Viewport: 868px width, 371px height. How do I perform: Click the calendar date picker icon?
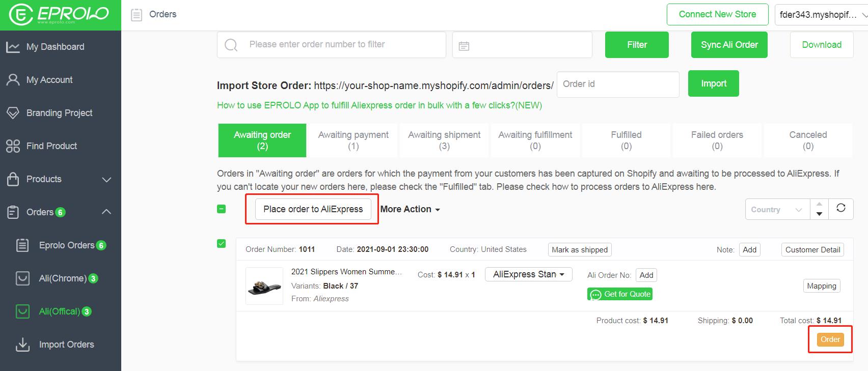pos(464,46)
